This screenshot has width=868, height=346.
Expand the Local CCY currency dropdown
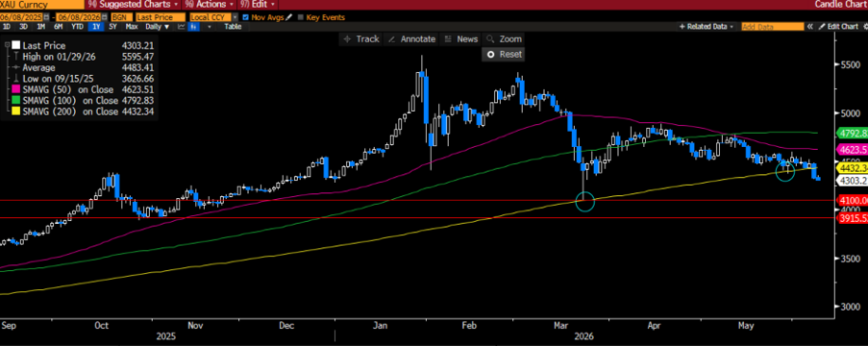(236, 17)
